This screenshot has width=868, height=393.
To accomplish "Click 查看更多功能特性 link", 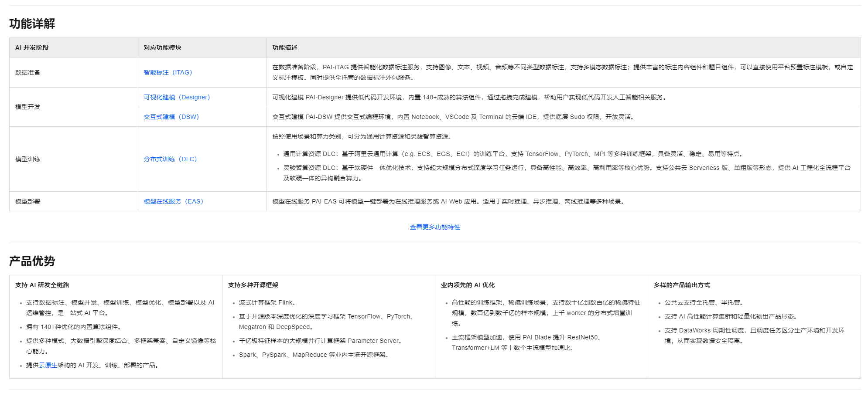I will tap(435, 227).
